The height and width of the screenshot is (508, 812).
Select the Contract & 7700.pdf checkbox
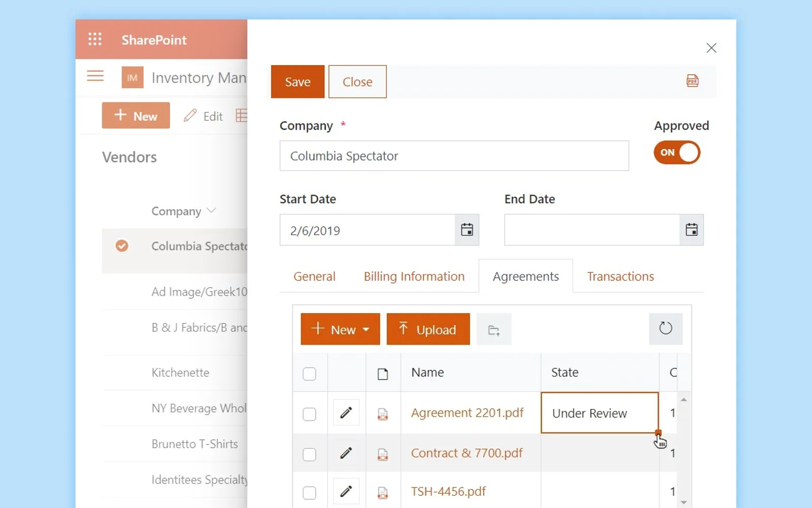pyautogui.click(x=309, y=454)
